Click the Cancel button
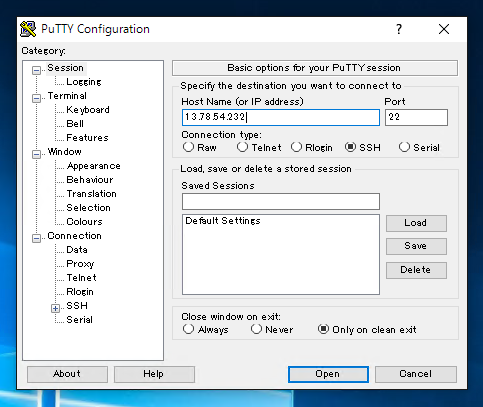The image size is (483, 407). (x=416, y=374)
